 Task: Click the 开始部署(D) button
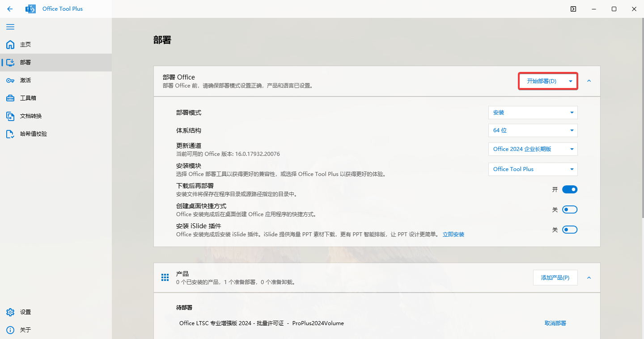543,81
